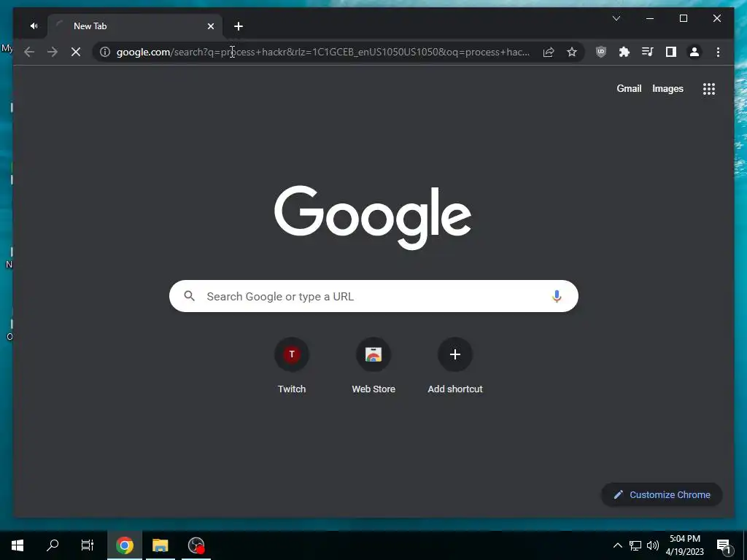Open a new tab with the plus button
This screenshot has width=747, height=560.
(x=239, y=26)
